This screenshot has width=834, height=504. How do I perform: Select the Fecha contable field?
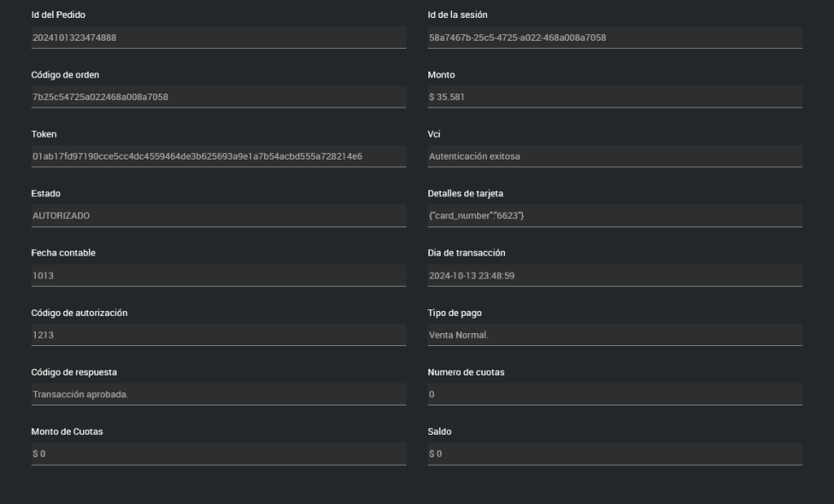pos(218,275)
